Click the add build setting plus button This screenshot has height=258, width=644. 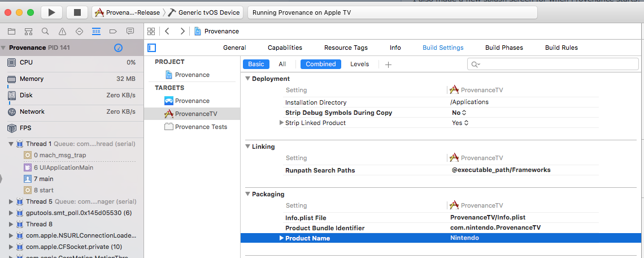point(388,64)
